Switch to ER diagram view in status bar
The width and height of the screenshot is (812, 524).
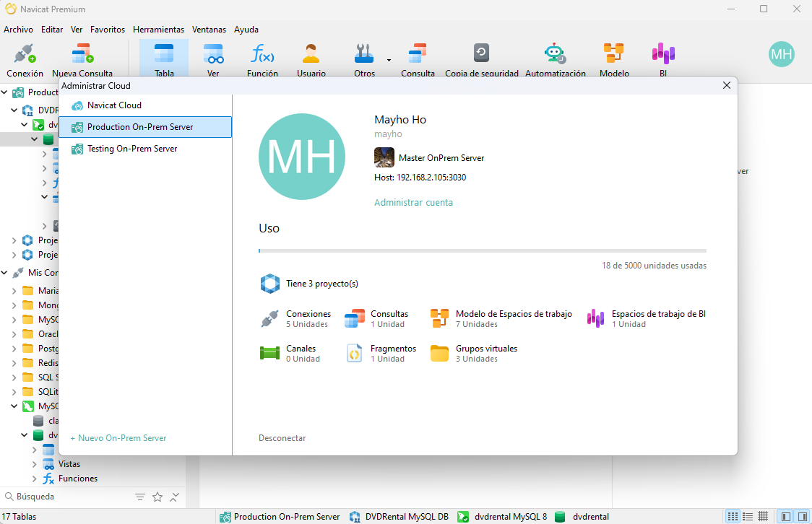[x=763, y=517]
